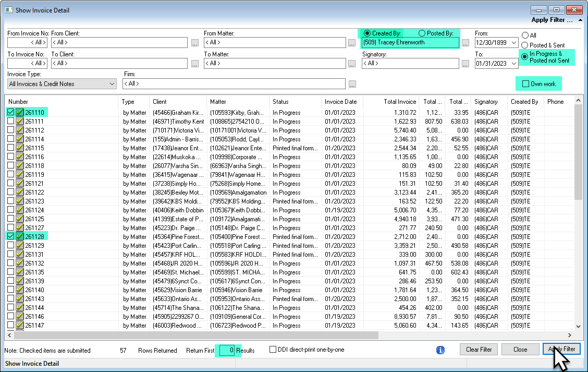
Task: Collapse the Apply Filter panel arrow
Action: tap(580, 20)
